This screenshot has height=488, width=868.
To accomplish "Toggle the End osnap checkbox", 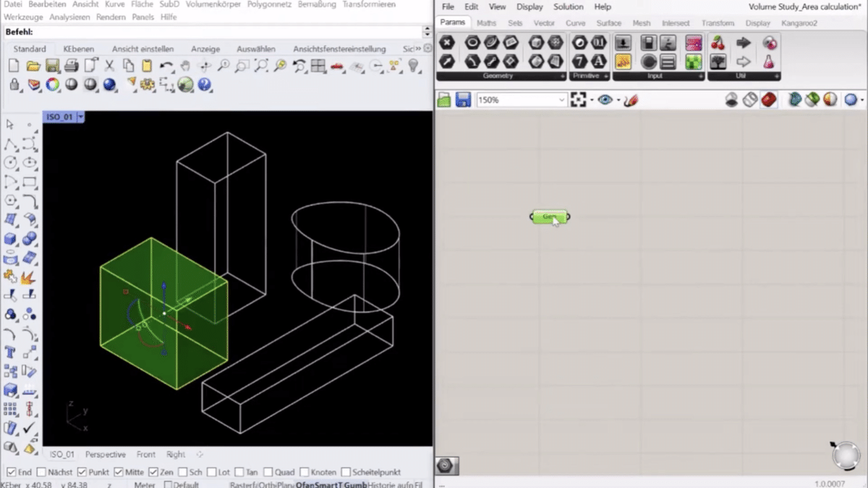I will coord(11,472).
